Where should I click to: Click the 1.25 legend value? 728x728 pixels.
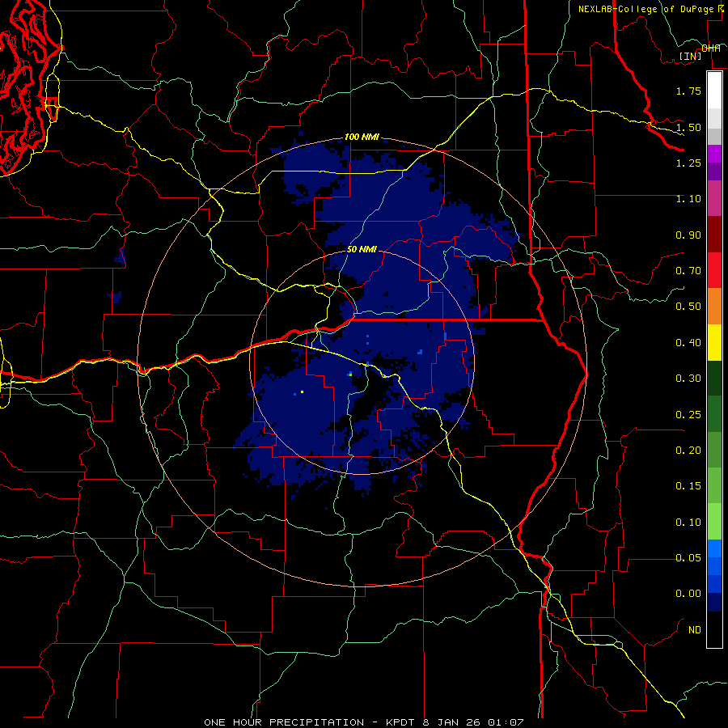pos(688,163)
